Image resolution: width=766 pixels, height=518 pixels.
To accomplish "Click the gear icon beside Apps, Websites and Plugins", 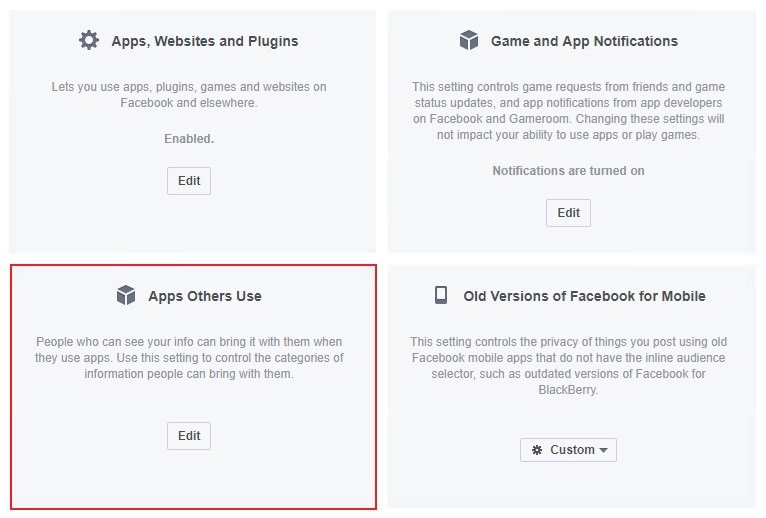I will click(89, 40).
